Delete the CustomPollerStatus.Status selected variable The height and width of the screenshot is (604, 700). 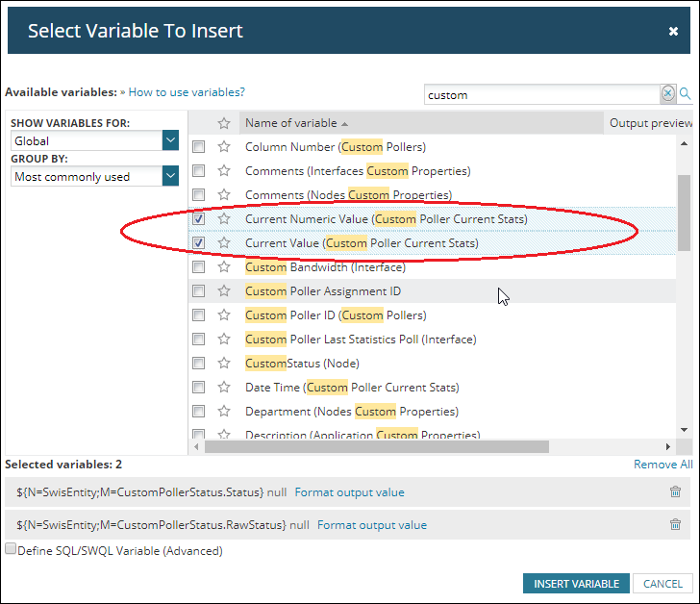click(x=675, y=491)
